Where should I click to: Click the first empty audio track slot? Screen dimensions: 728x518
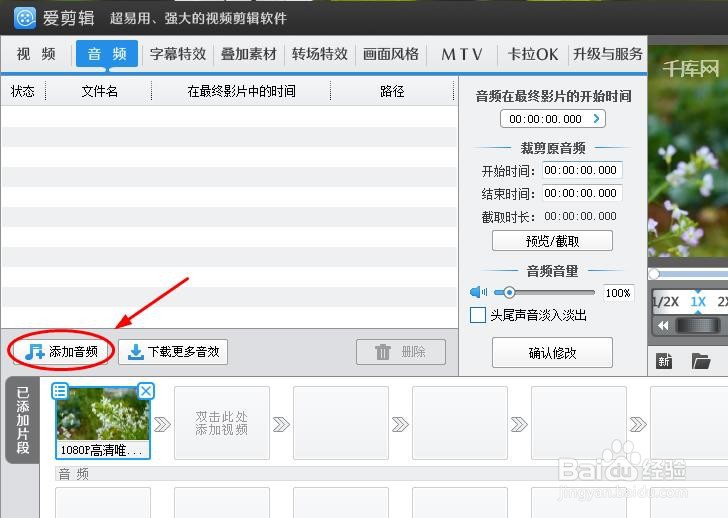point(103,503)
